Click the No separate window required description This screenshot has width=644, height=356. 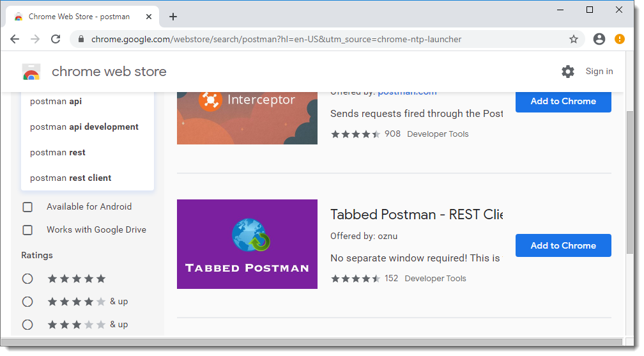(417, 258)
